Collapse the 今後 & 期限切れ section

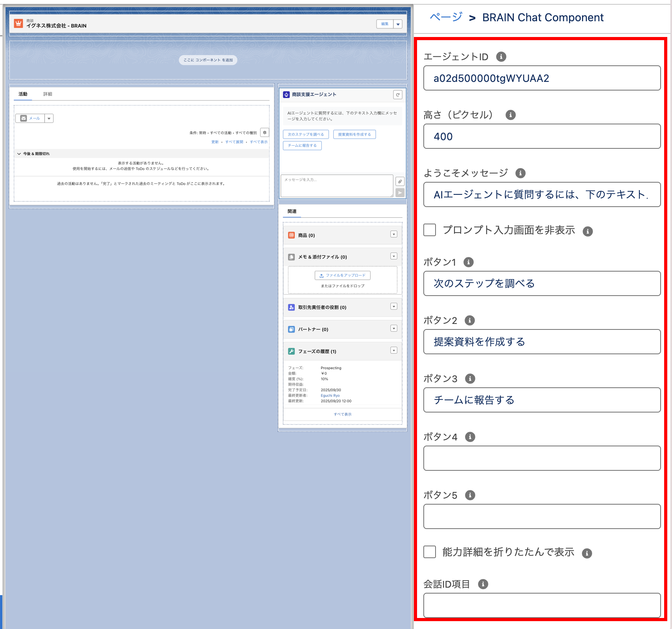tap(19, 154)
